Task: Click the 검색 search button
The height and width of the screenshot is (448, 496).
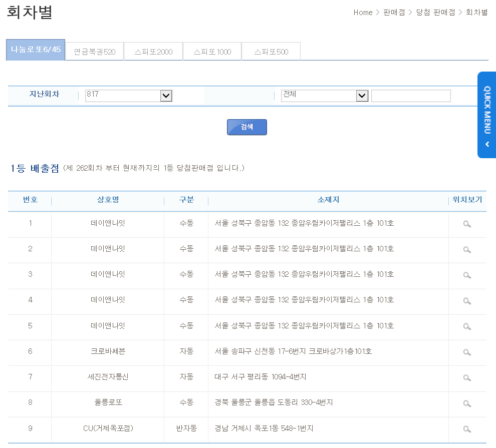Action: pyautogui.click(x=246, y=127)
